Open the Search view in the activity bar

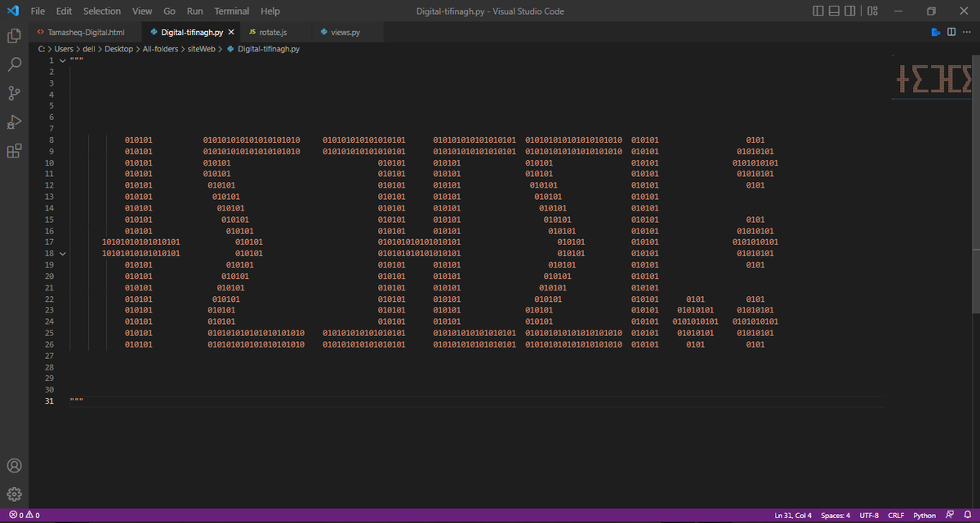click(14, 64)
